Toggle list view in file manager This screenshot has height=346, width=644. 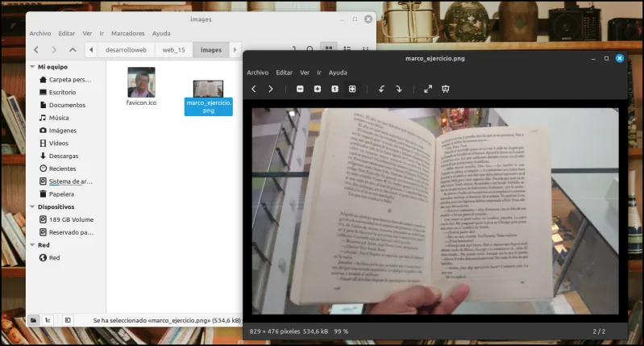click(x=347, y=48)
